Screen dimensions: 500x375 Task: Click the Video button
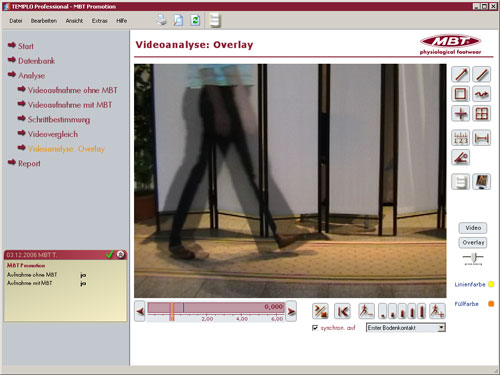click(473, 228)
